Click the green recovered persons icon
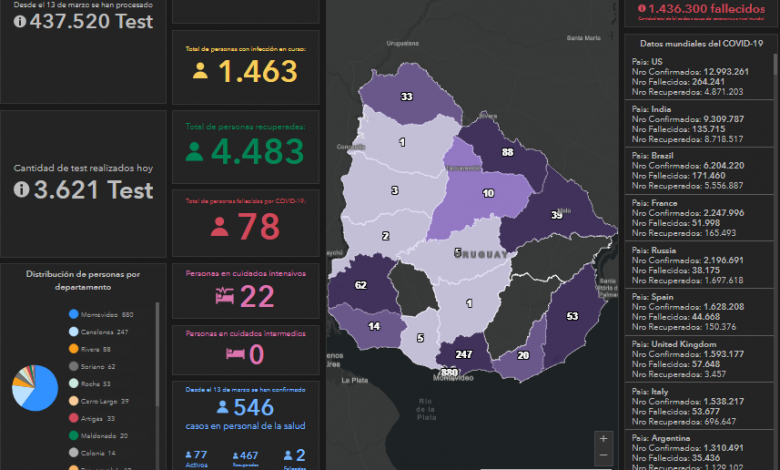The image size is (780, 470). (x=196, y=151)
